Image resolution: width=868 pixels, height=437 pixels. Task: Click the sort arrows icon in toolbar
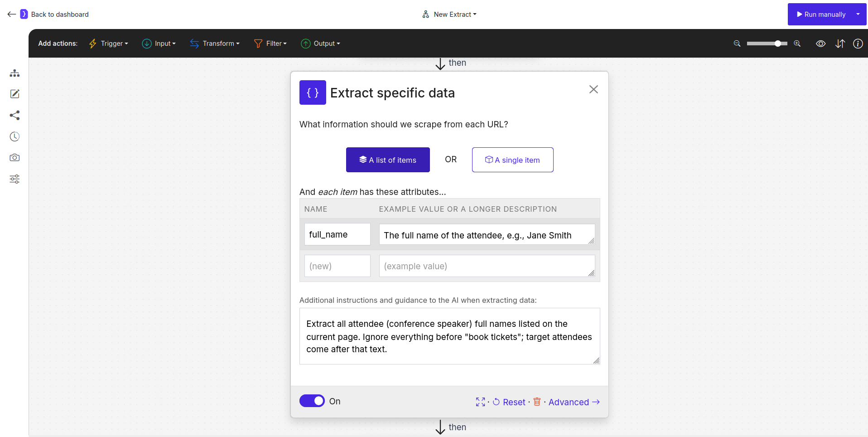(x=840, y=44)
